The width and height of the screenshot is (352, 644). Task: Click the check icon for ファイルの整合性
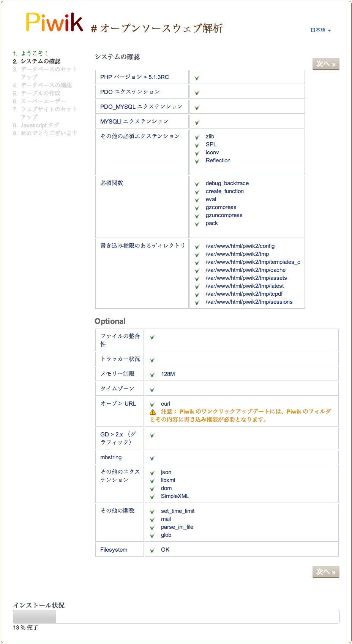[152, 337]
